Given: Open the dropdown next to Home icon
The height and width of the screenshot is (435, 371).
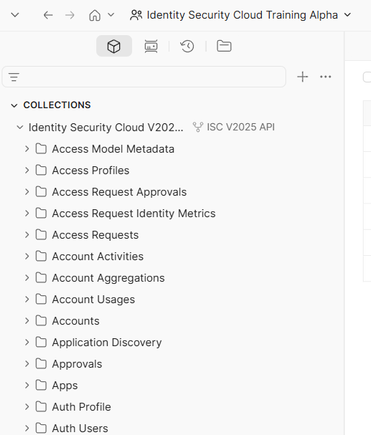Looking at the screenshot, I should [111, 15].
